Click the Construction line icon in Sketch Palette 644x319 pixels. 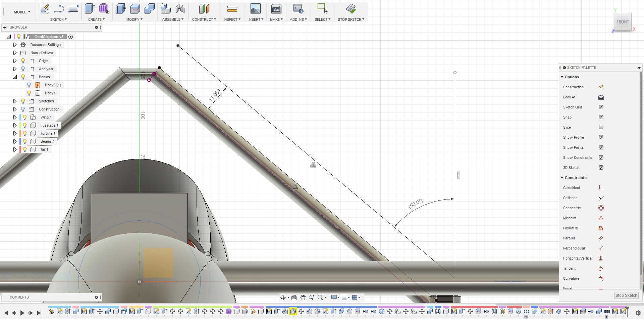601,87
